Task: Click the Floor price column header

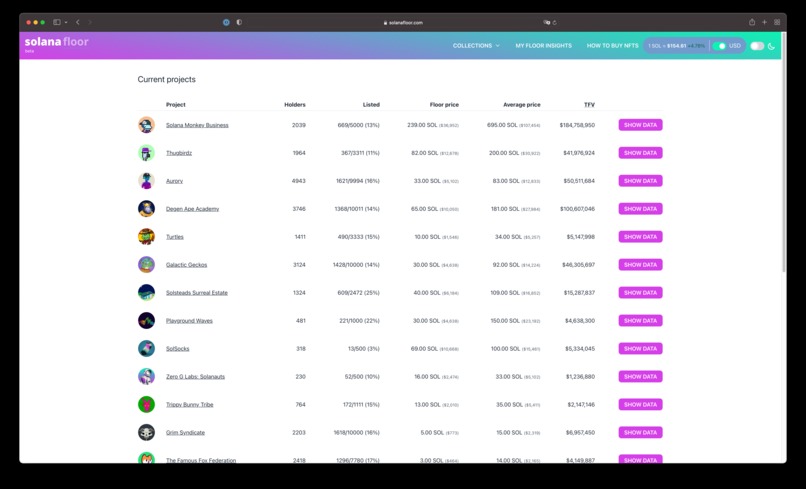Action: [444, 104]
